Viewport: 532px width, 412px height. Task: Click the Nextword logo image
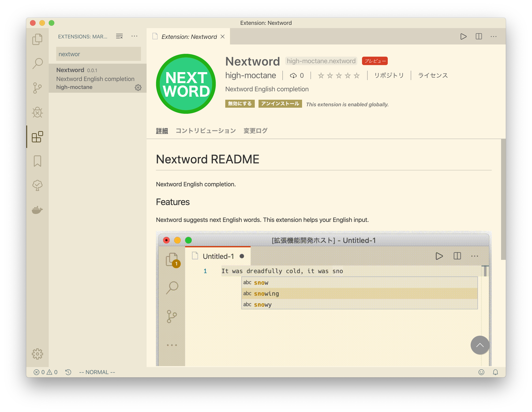click(186, 84)
